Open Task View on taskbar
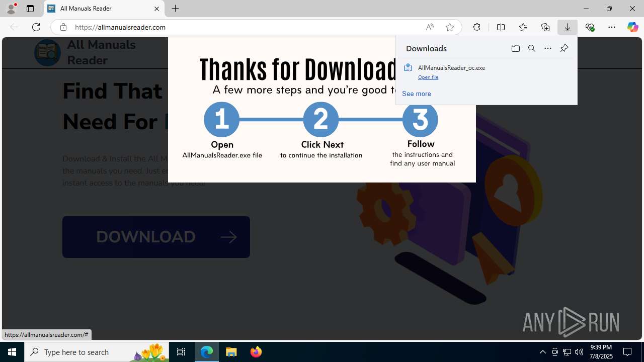 coord(181,352)
